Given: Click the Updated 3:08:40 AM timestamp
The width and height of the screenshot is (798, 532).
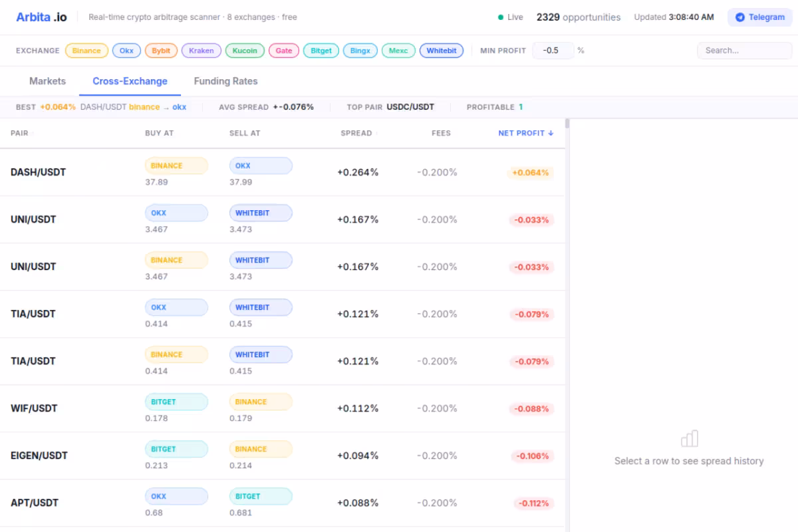Looking at the screenshot, I should coord(674,17).
